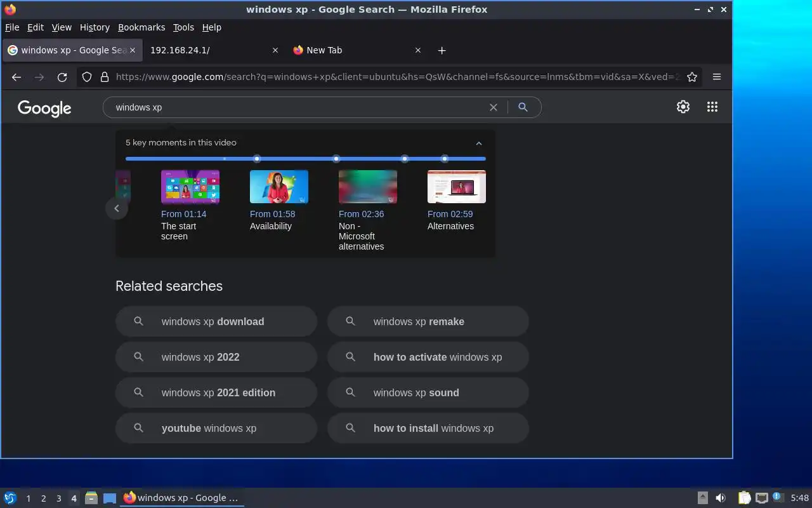The width and height of the screenshot is (812, 508).
Task: Jump to From 01:14 timestamp link
Action: (183, 214)
